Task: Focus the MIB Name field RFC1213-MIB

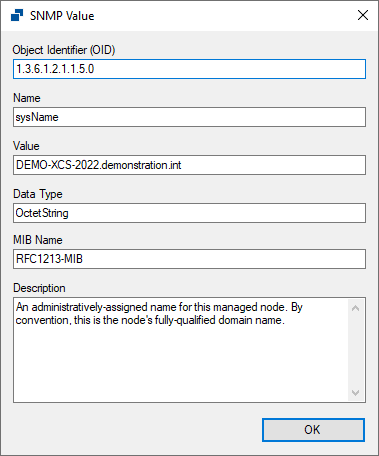Action: 189,259
